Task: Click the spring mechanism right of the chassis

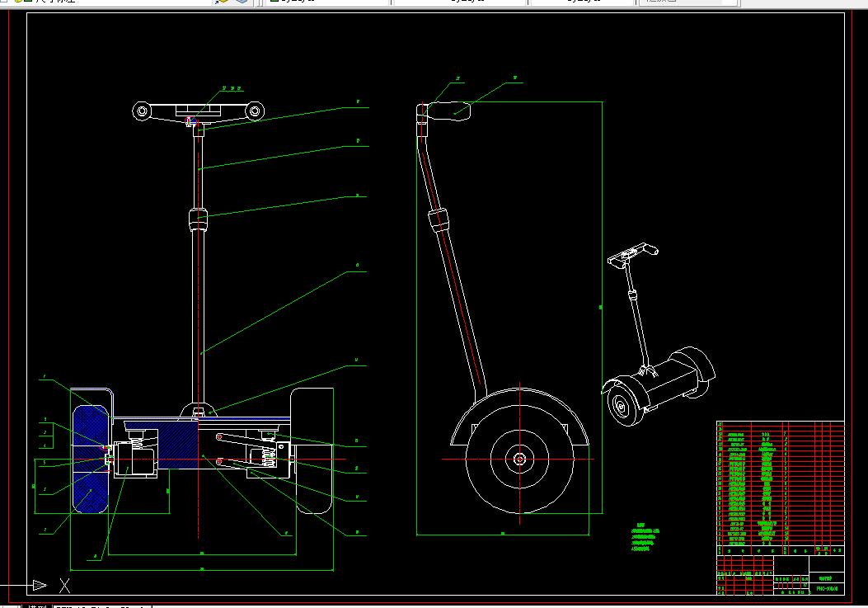Action: 268,455
